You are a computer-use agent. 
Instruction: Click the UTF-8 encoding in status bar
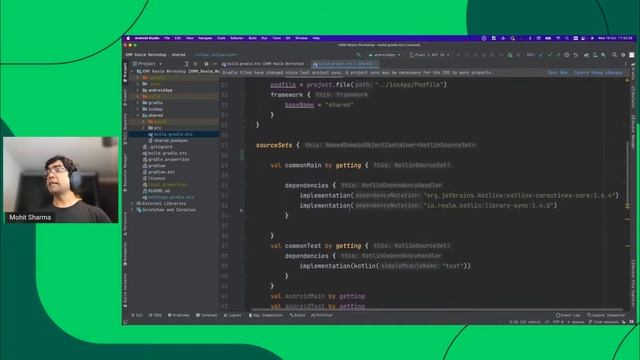(558, 322)
